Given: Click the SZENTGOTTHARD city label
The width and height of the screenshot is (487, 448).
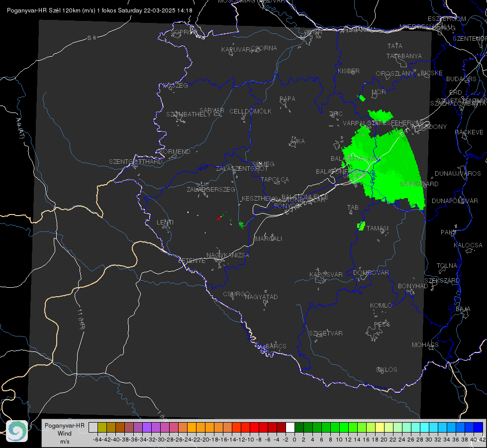Looking at the screenshot, I should (x=136, y=162).
